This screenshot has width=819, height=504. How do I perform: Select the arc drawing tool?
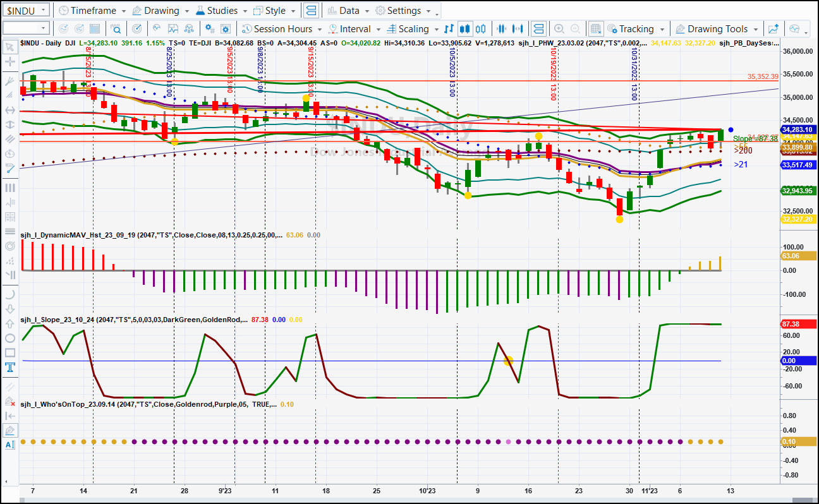click(x=9, y=294)
